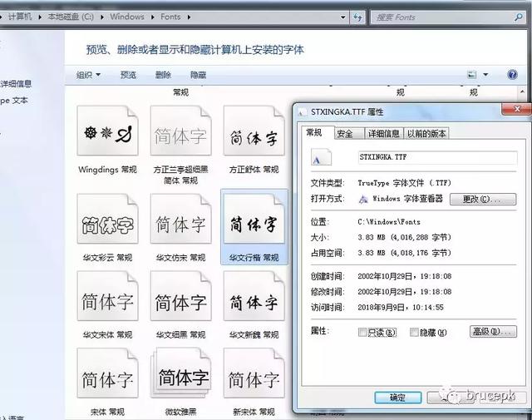Select the 华文细黑 常规 font icon
The width and height of the screenshot is (532, 420).
[x=181, y=296]
